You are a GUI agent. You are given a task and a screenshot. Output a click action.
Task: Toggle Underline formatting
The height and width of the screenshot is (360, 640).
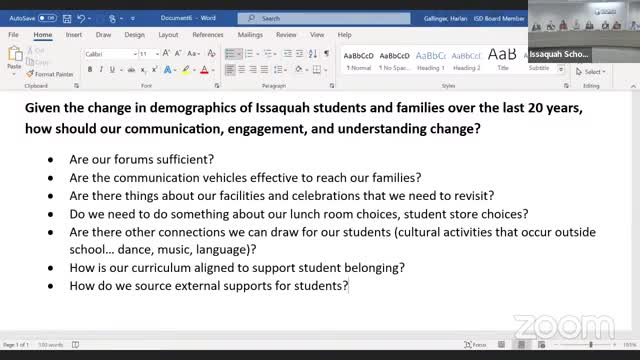click(112, 70)
